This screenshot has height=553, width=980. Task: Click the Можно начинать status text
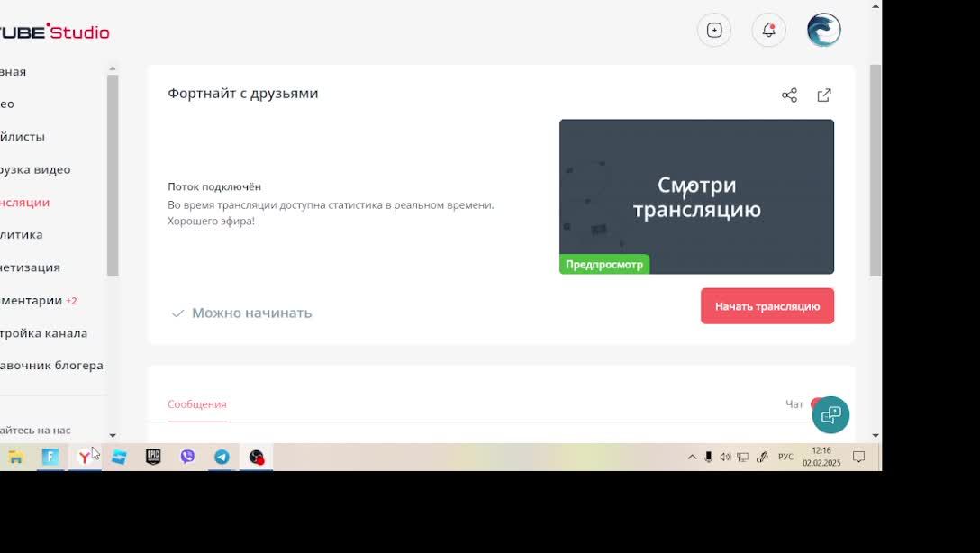point(252,313)
